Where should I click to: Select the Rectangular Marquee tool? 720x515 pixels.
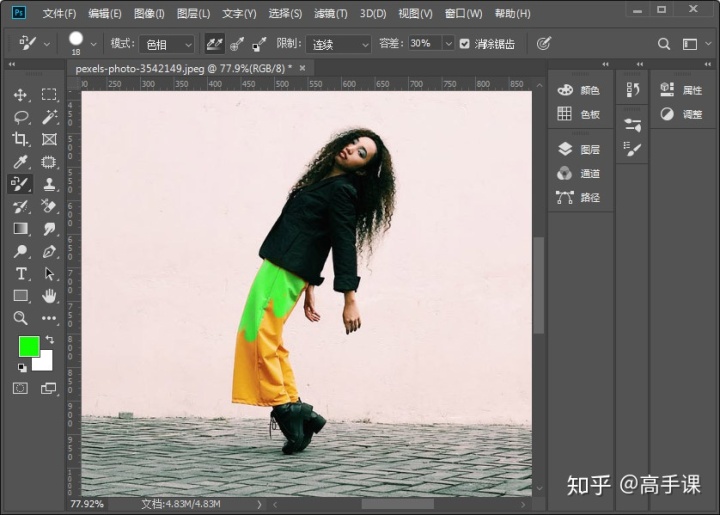[49, 94]
